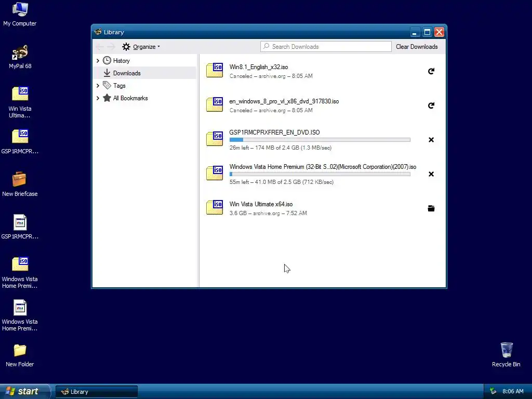
Task: Cancel the Windows Vista Home Premium download
Action: coord(431,174)
